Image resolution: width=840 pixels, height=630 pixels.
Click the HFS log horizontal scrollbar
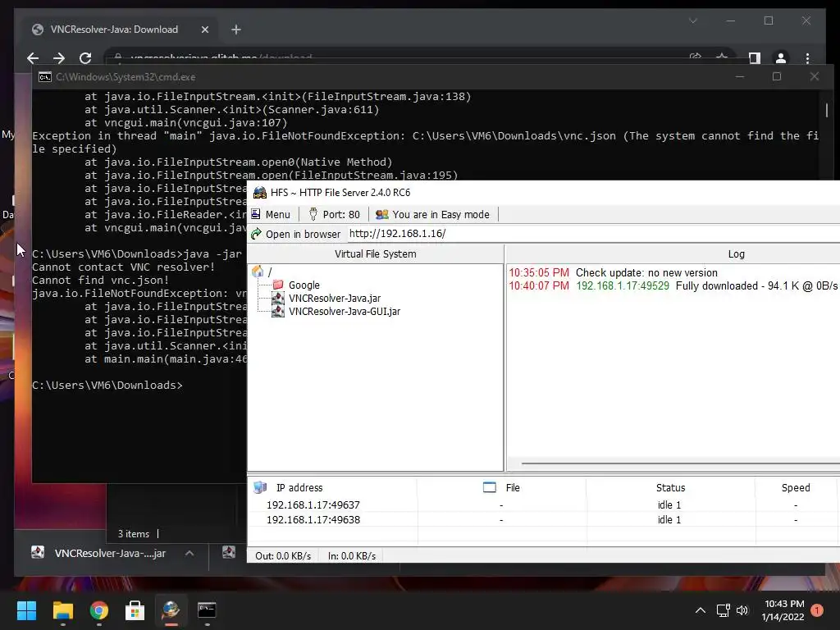click(680, 463)
